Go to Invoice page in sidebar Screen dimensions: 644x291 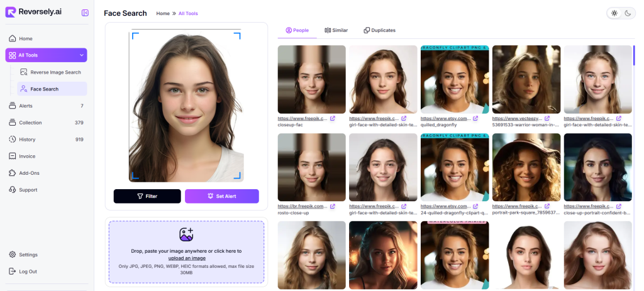(27, 156)
